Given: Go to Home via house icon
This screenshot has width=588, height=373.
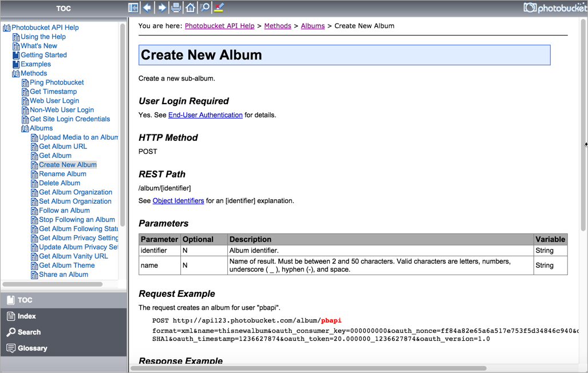Looking at the screenshot, I should pyautogui.click(x=190, y=7).
